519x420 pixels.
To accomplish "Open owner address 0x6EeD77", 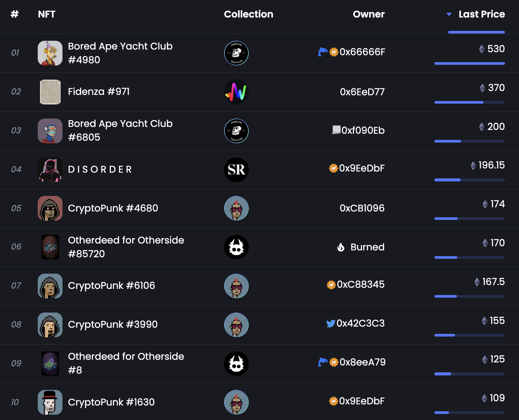I will pyautogui.click(x=362, y=92).
